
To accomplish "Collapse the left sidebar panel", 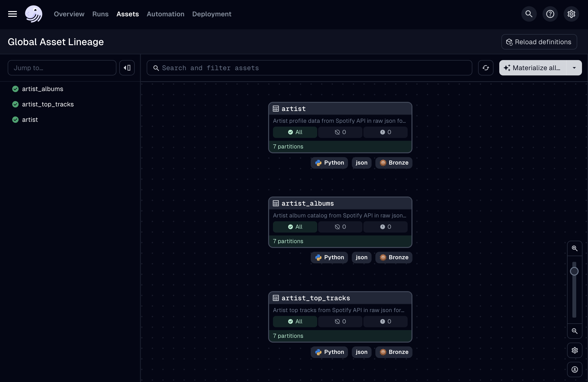I will tap(127, 68).
